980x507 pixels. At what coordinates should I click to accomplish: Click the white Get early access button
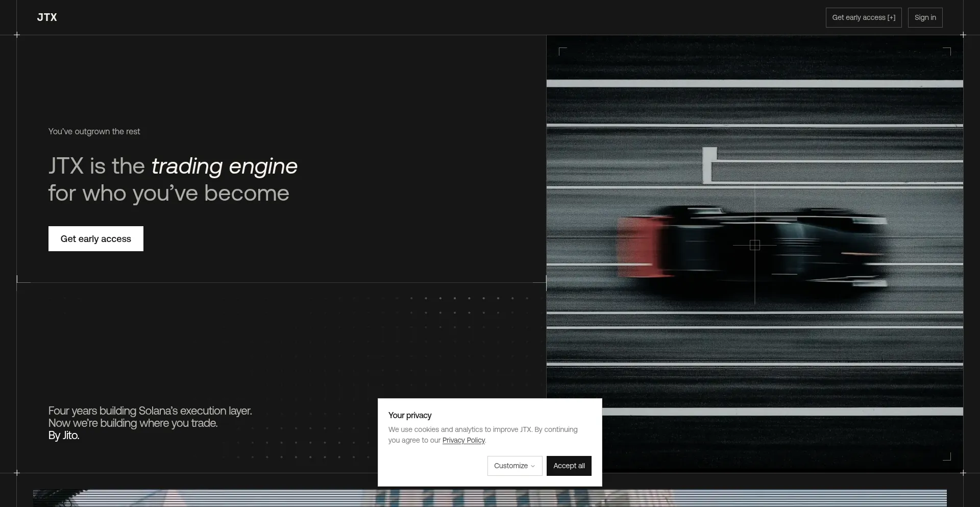tap(96, 238)
